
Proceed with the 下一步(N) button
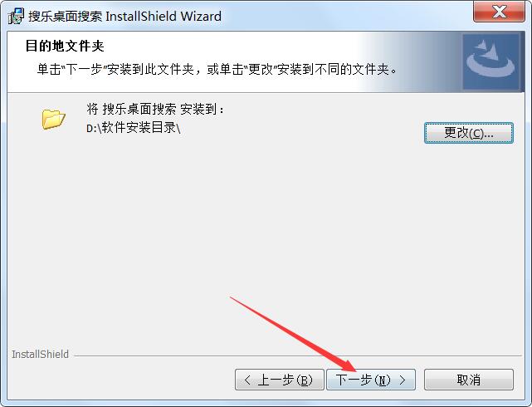[371, 380]
